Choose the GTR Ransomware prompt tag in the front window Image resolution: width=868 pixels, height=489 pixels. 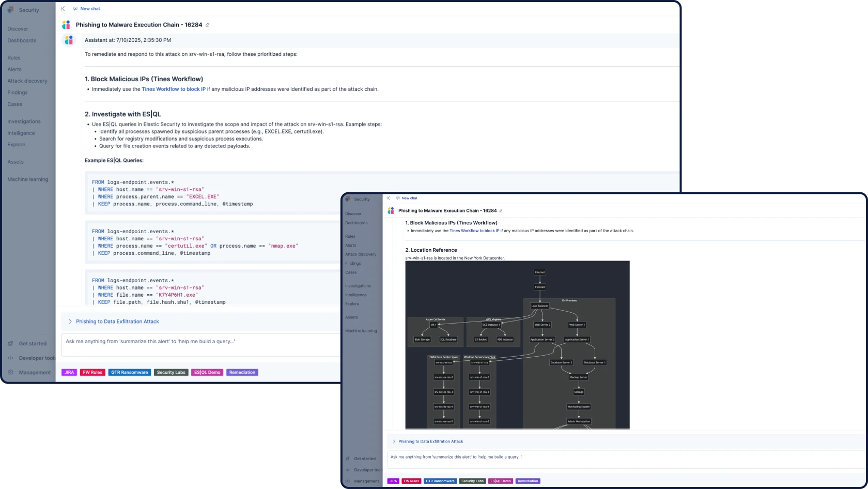coord(440,481)
